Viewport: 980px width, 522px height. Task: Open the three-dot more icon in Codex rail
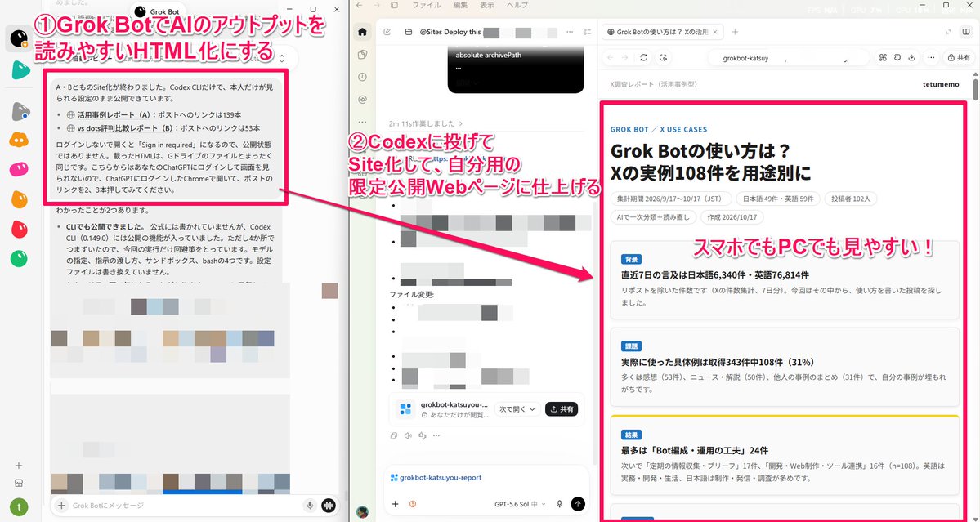pyautogui.click(x=363, y=121)
